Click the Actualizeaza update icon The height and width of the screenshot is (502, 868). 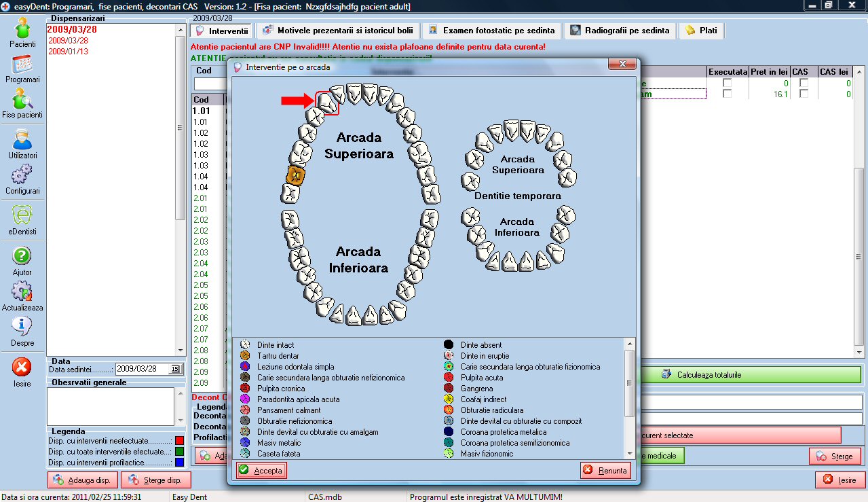click(22, 295)
